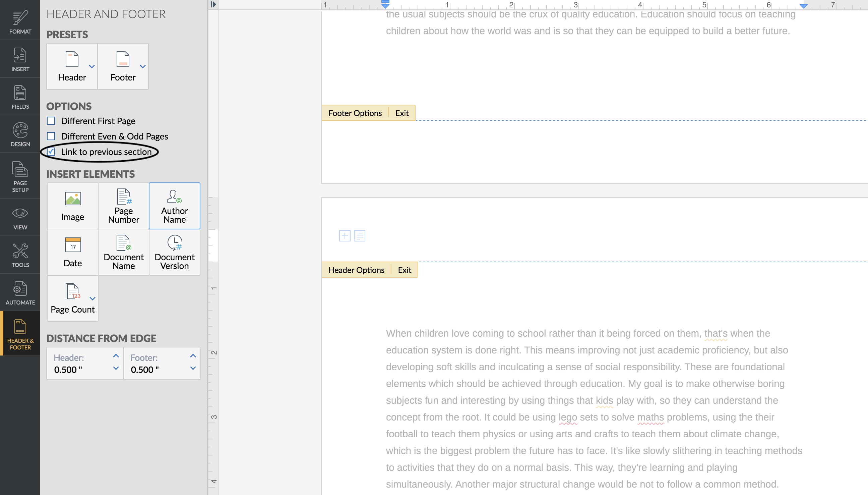Click the right indent ruler marker

pos(803,6)
